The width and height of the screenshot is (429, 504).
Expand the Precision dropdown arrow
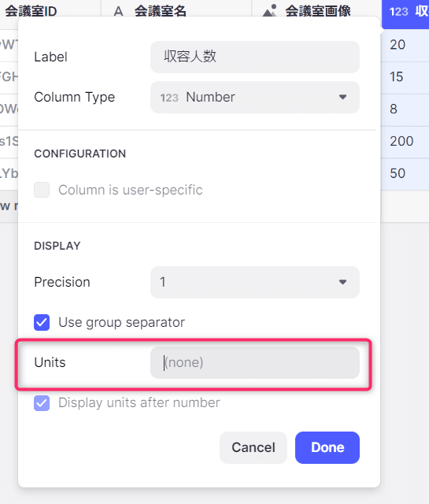[x=342, y=282]
